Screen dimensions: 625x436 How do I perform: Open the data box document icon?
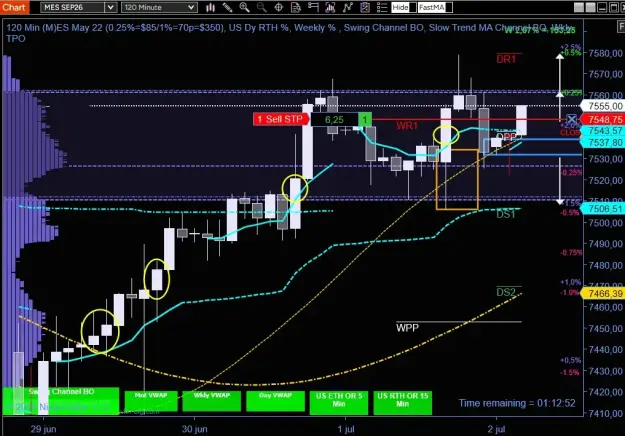tap(296, 7)
